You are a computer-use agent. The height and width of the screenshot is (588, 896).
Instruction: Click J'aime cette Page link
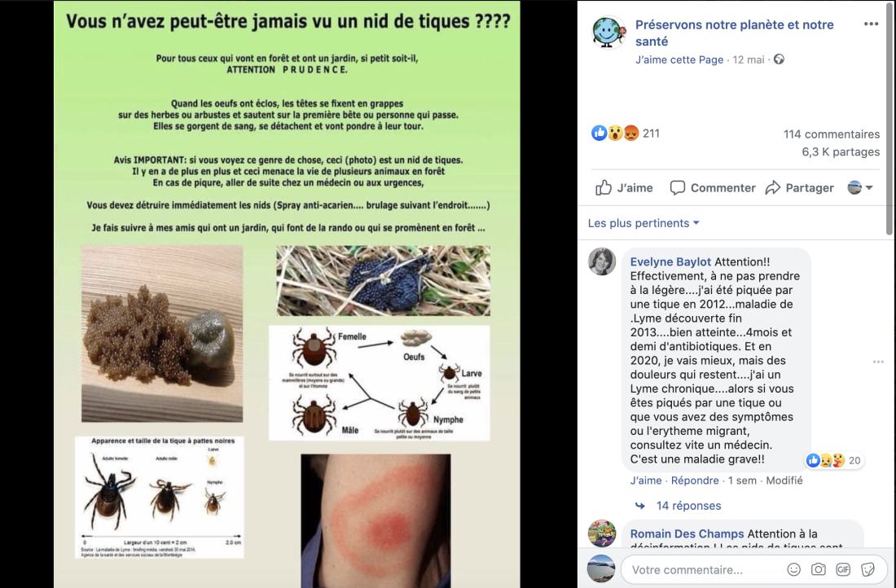point(679,59)
